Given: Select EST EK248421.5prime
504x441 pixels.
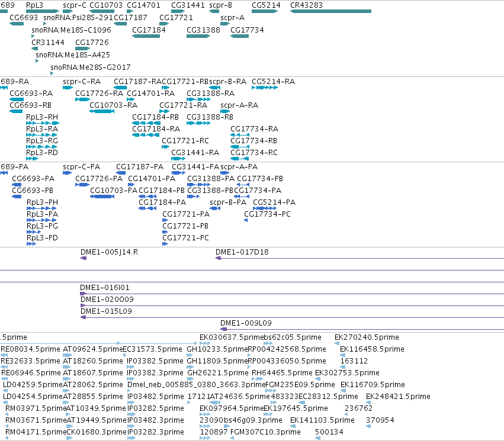Looking at the screenshot, I should pos(398,397).
